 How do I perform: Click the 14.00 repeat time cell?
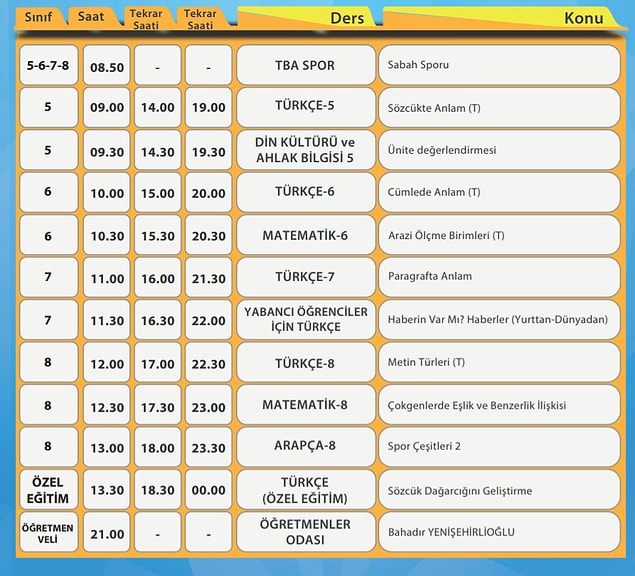click(158, 107)
